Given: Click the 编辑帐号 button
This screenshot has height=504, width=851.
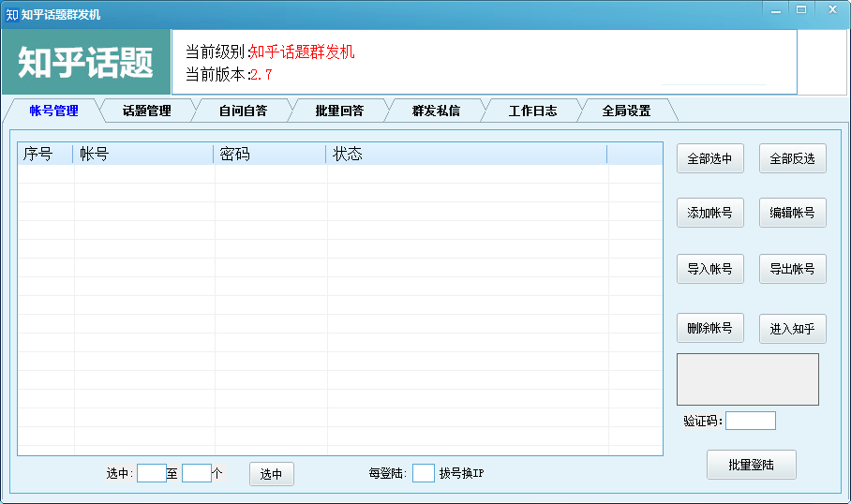Looking at the screenshot, I should point(792,213).
